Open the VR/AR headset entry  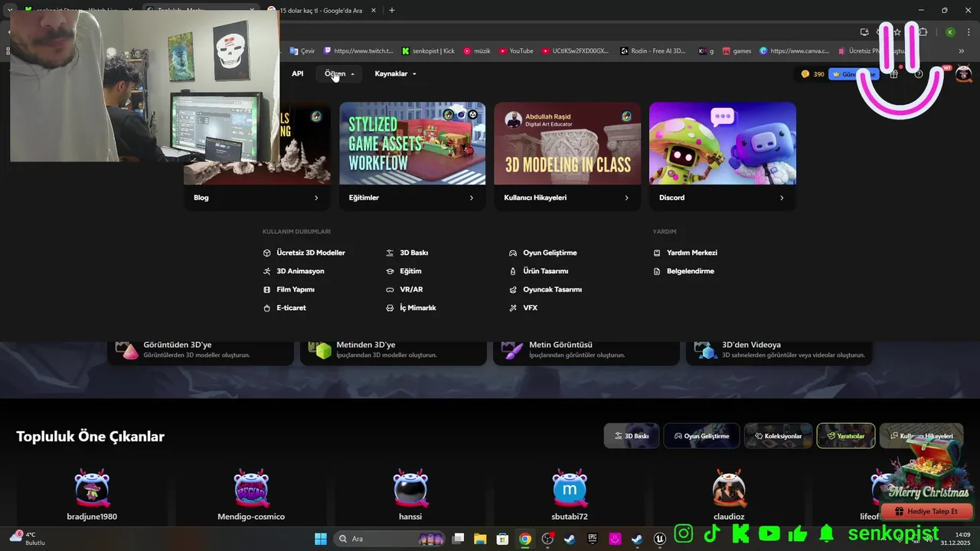pos(404,289)
